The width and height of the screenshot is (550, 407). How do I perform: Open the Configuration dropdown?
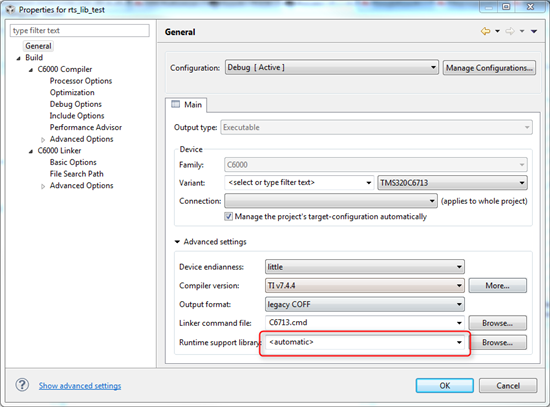click(x=331, y=67)
